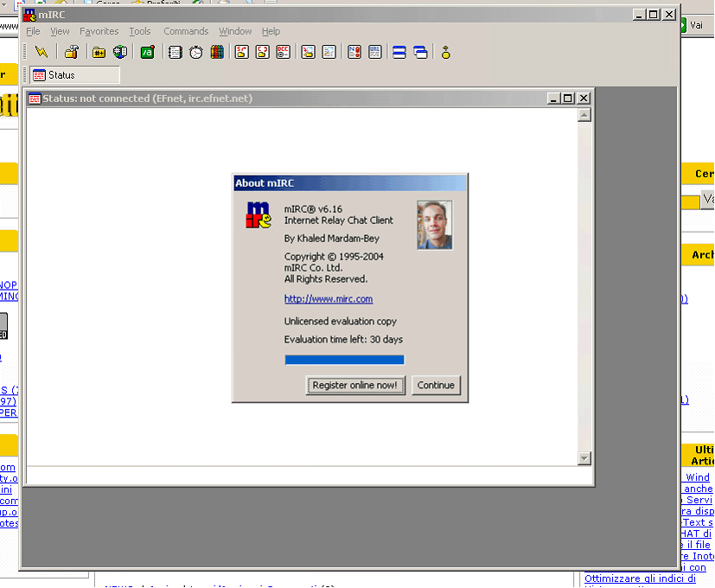The height and width of the screenshot is (588, 715).
Task: Open the Notify List icon
Action: [354, 52]
